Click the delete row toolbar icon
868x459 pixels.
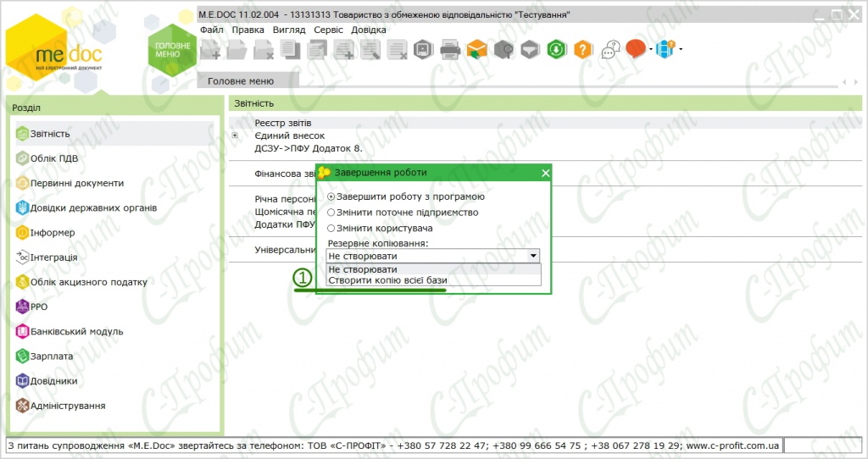pyautogui.click(x=397, y=50)
